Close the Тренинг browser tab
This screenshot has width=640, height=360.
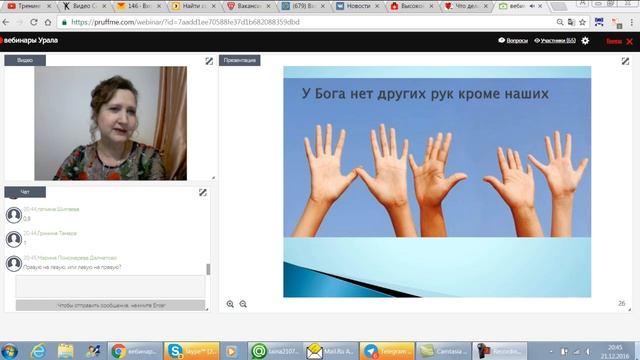(49, 6)
